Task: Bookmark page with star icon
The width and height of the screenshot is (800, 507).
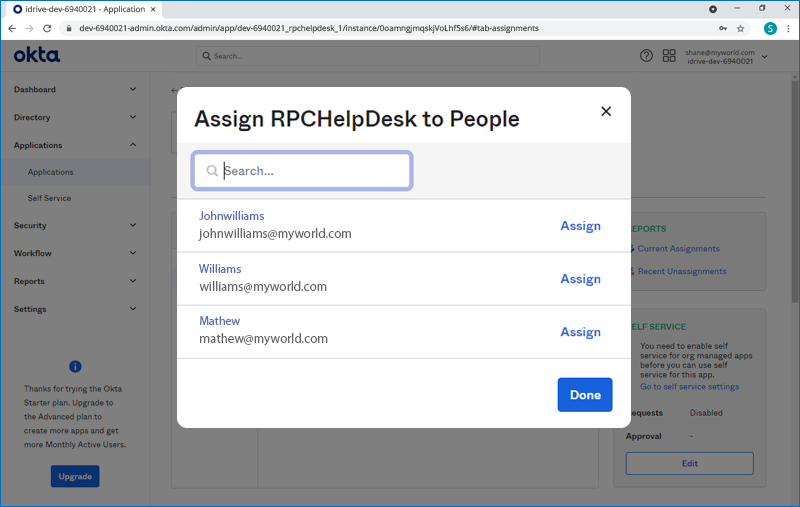Action: [741, 28]
